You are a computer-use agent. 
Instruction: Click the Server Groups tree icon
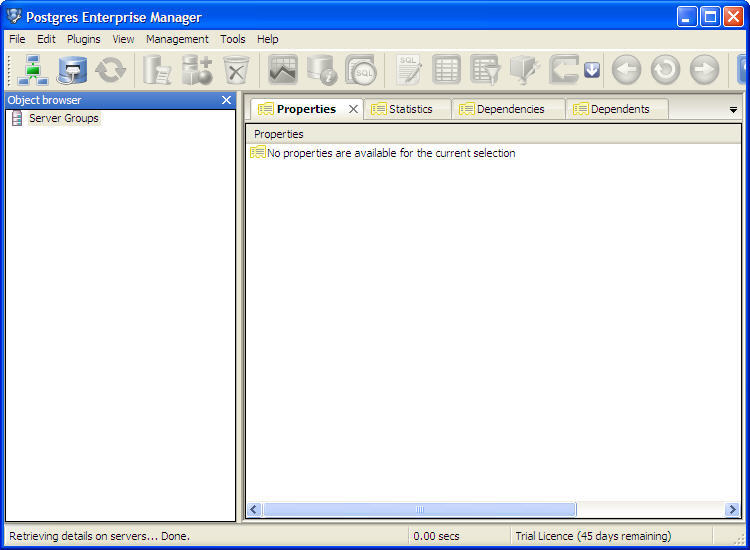[x=17, y=118]
